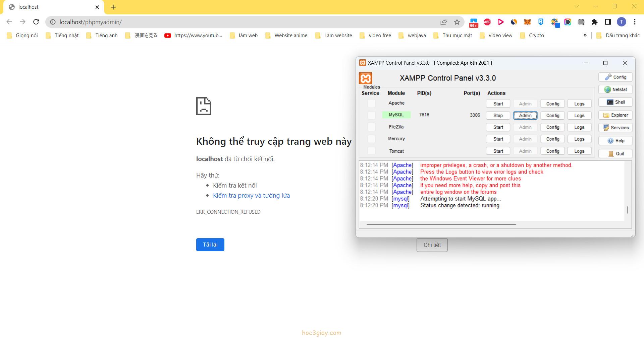Open the Dấu trang khác bookmarks folder

click(618, 36)
